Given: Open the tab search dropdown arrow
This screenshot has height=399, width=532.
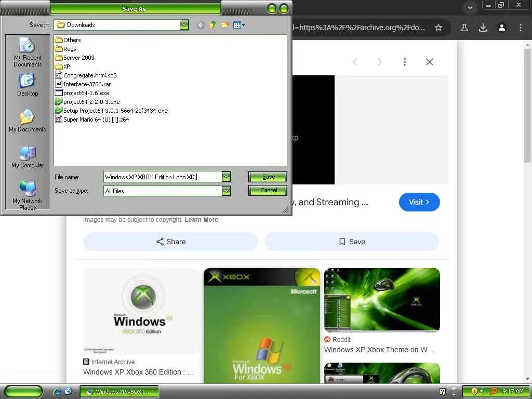Looking at the screenshot, I should (x=470, y=7).
